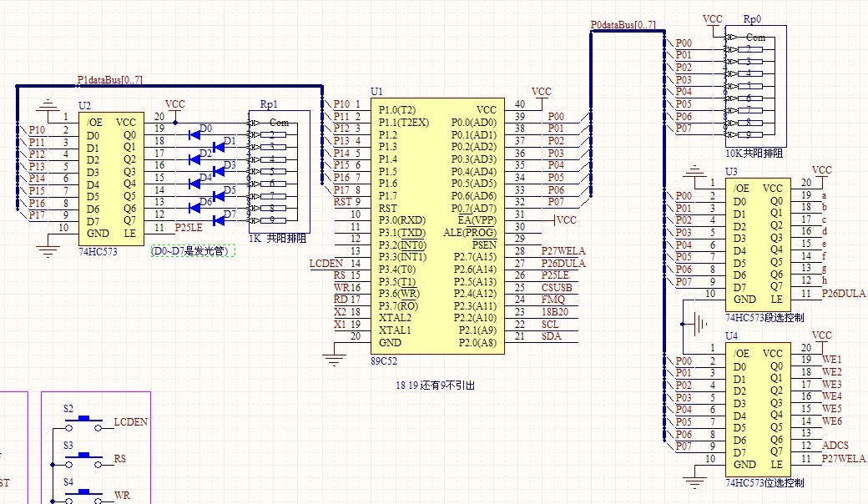Image resolution: width=868 pixels, height=504 pixels.
Task: Click P26DULA net label at U3 LE pin
Action: click(x=844, y=293)
